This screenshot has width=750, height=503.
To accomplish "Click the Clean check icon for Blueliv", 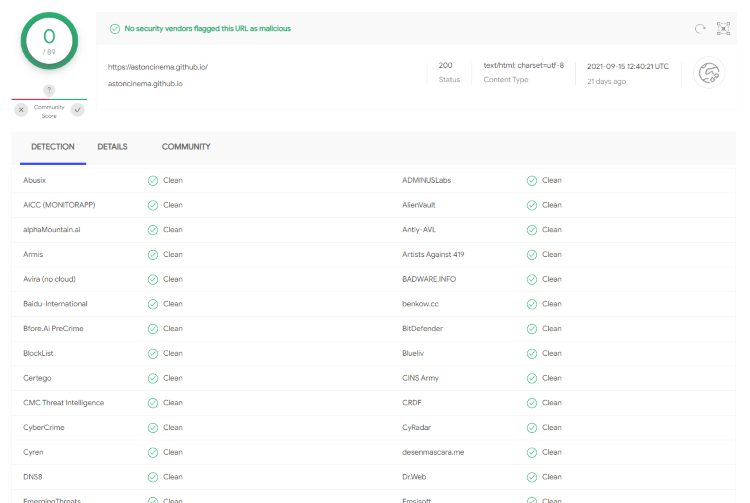I will point(532,354).
